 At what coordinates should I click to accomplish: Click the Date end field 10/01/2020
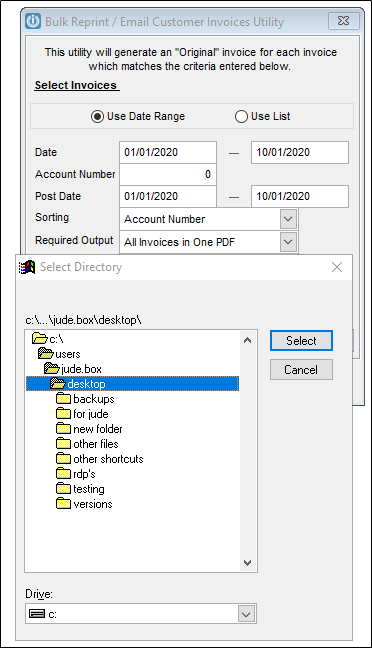pos(300,152)
